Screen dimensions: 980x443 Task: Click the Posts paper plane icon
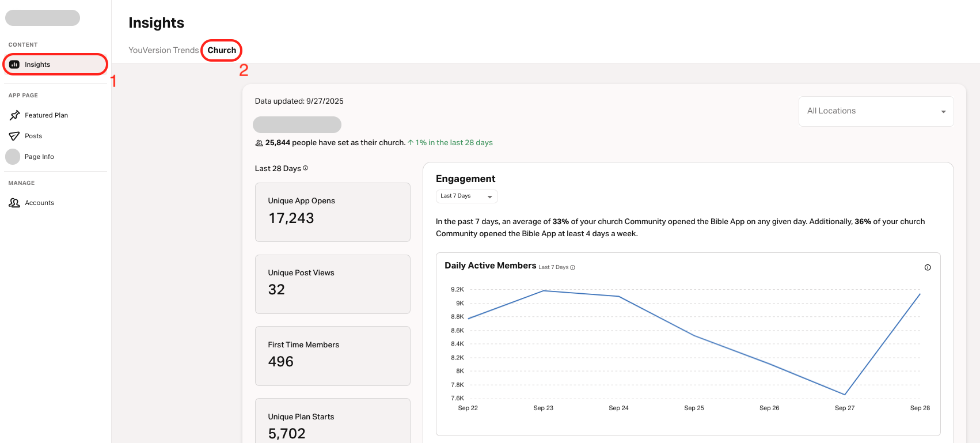14,136
